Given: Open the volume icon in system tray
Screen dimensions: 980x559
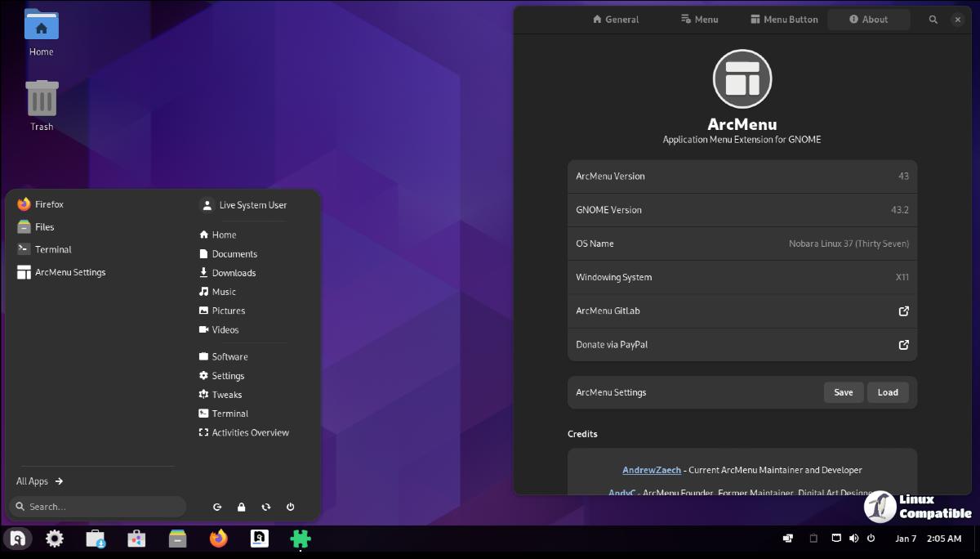Looking at the screenshot, I should (853, 539).
